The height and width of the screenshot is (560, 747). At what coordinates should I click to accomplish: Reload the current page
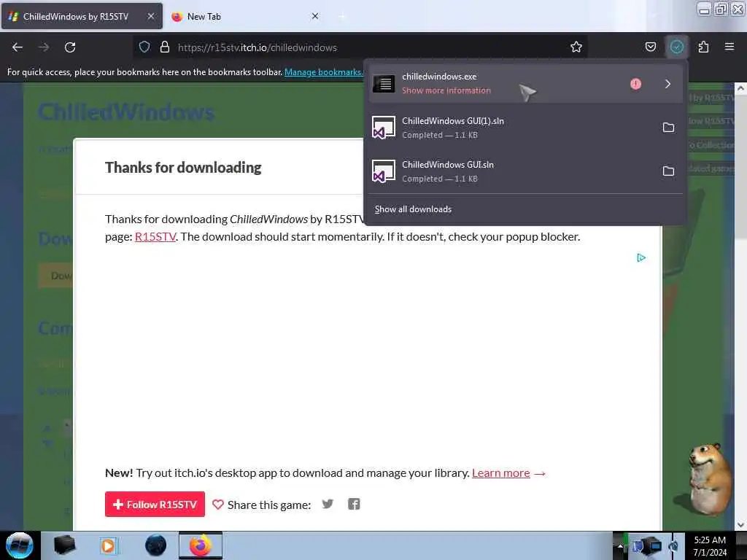70,47
